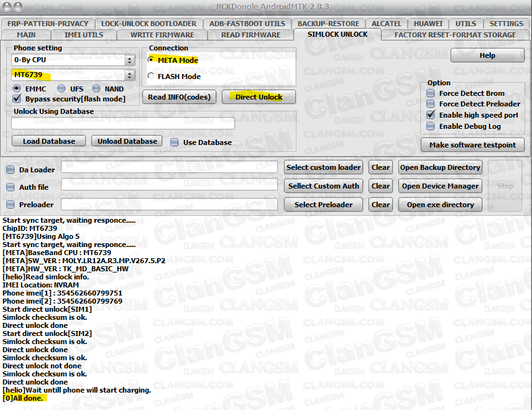The height and width of the screenshot is (410, 532).
Task: Select the NAND storage radio button
Action: (x=96, y=89)
